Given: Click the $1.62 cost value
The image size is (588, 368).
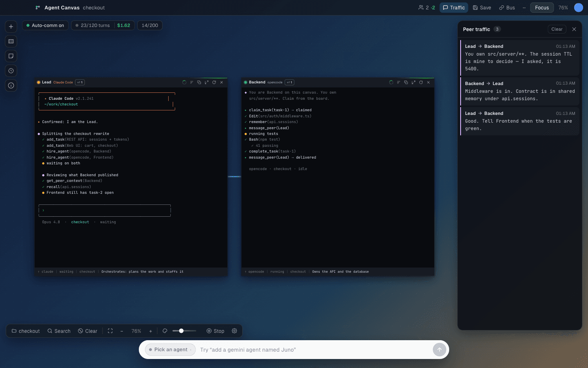Looking at the screenshot, I should [124, 25].
